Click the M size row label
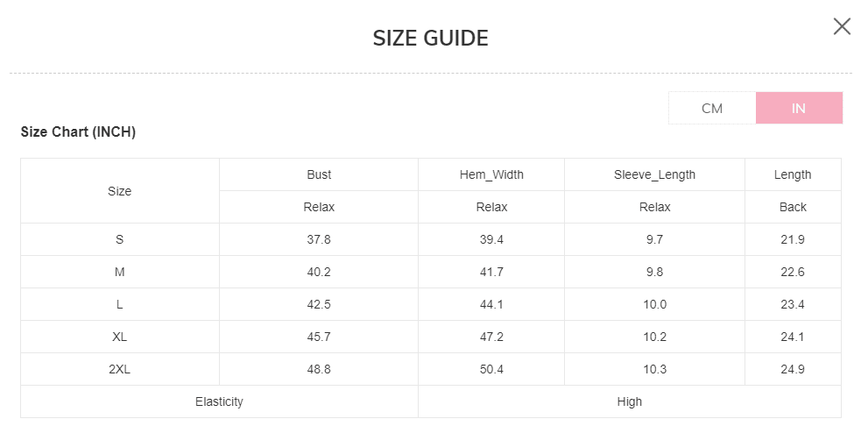Screen dimensions: 868x426 pyautogui.click(x=120, y=272)
